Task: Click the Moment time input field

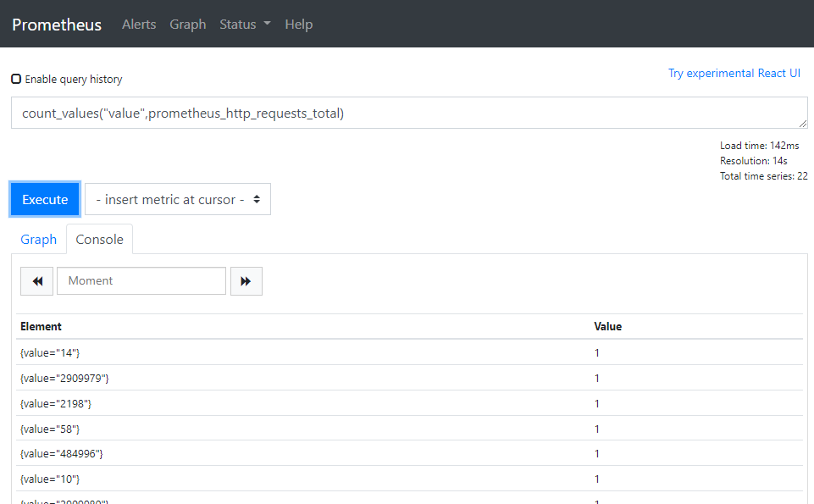Action: (x=141, y=281)
